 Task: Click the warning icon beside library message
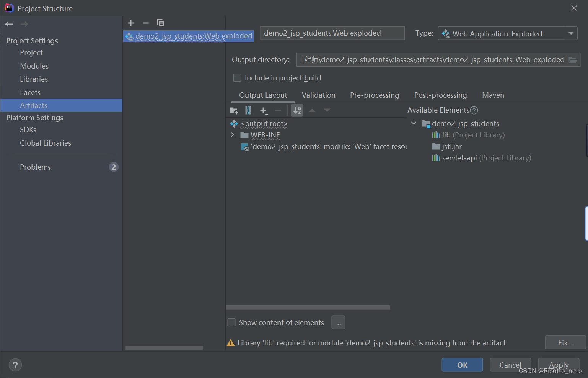click(231, 343)
